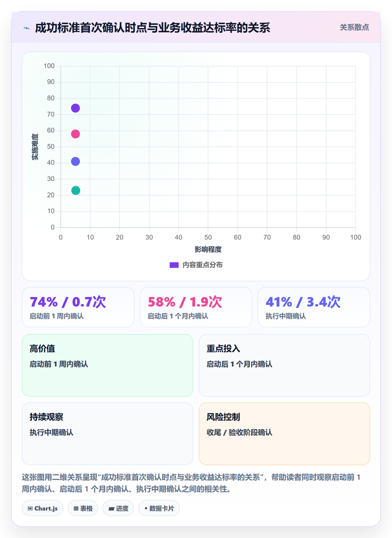Select the purple scatter point near 74

(x=75, y=108)
